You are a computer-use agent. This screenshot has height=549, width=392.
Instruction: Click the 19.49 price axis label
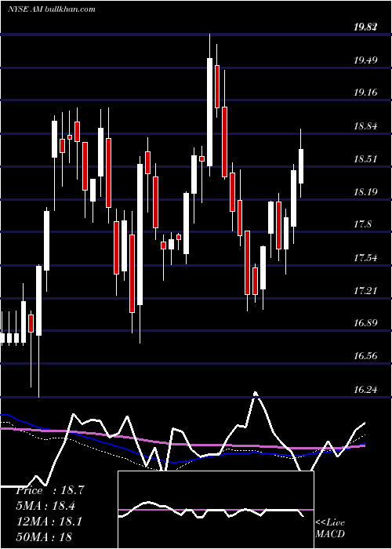(365, 60)
